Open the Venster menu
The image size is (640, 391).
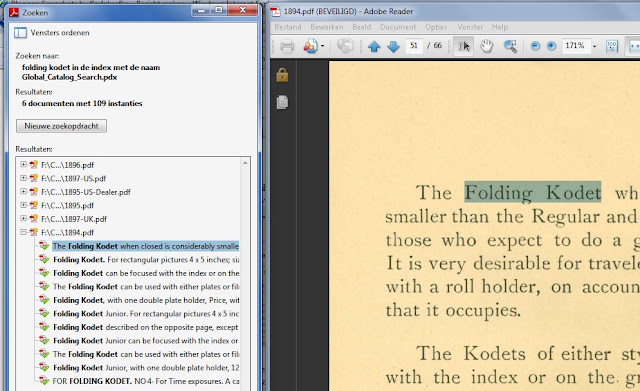(x=470, y=27)
